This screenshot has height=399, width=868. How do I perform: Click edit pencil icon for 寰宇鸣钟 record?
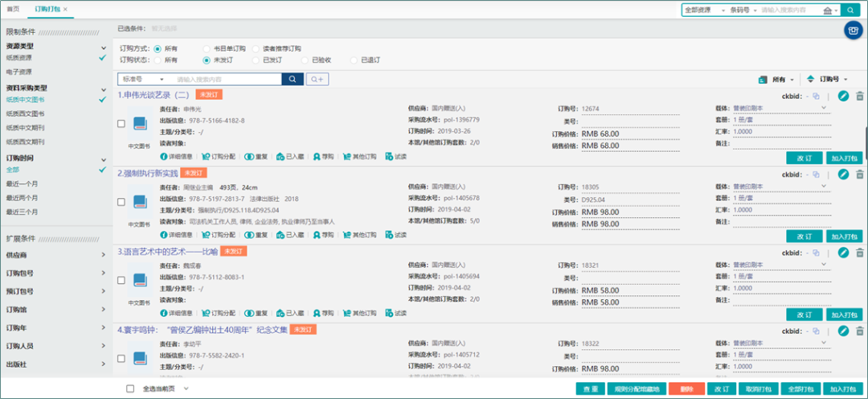point(843,331)
